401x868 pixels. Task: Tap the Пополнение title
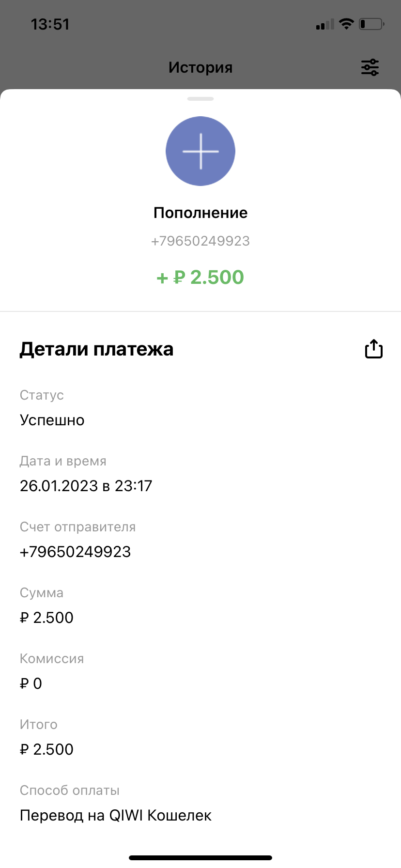(200, 213)
